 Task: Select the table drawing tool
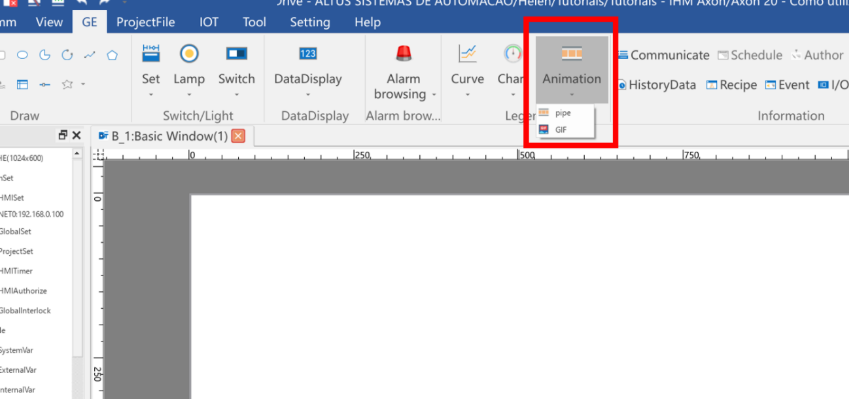pyautogui.click(x=22, y=84)
